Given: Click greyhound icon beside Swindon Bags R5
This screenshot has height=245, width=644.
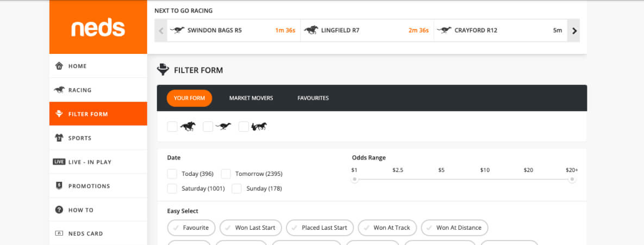Looking at the screenshot, I should (x=177, y=30).
